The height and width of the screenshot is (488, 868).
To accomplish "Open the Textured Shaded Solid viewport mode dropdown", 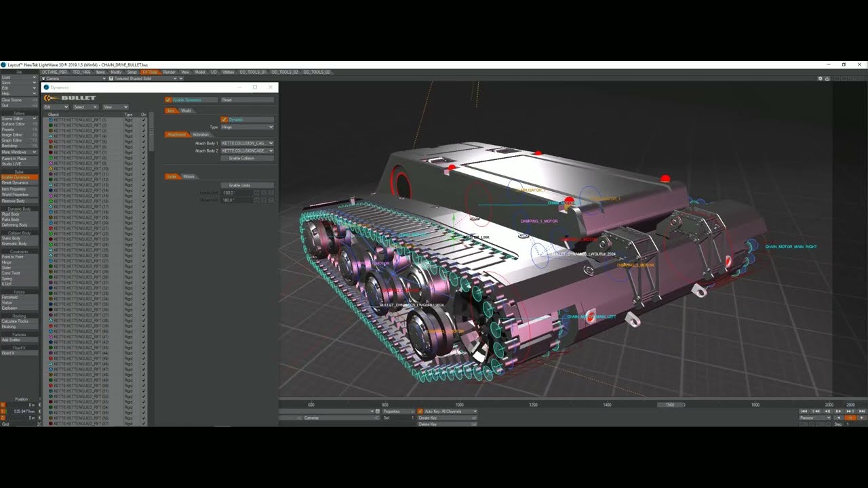I will click(144, 79).
